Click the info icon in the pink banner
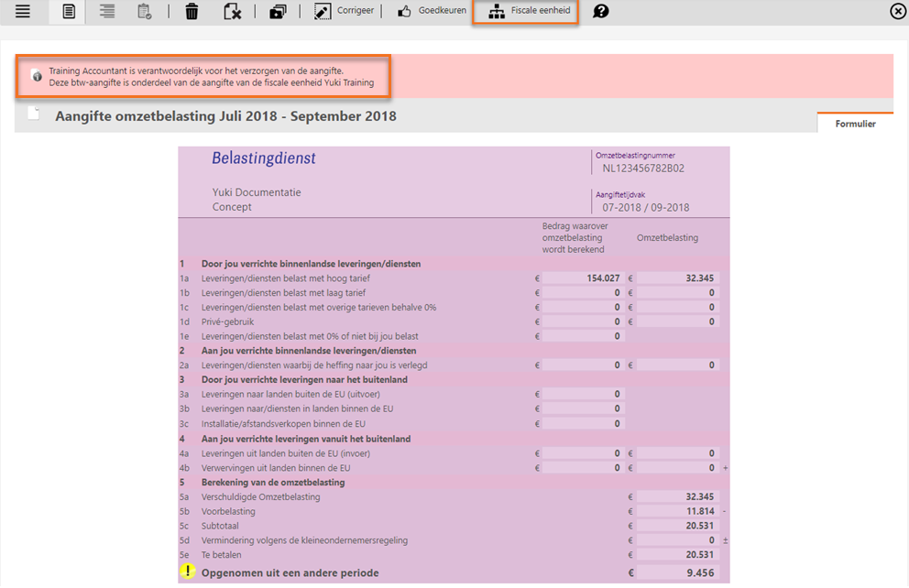Viewport: 909px width, 588px height. (x=37, y=76)
